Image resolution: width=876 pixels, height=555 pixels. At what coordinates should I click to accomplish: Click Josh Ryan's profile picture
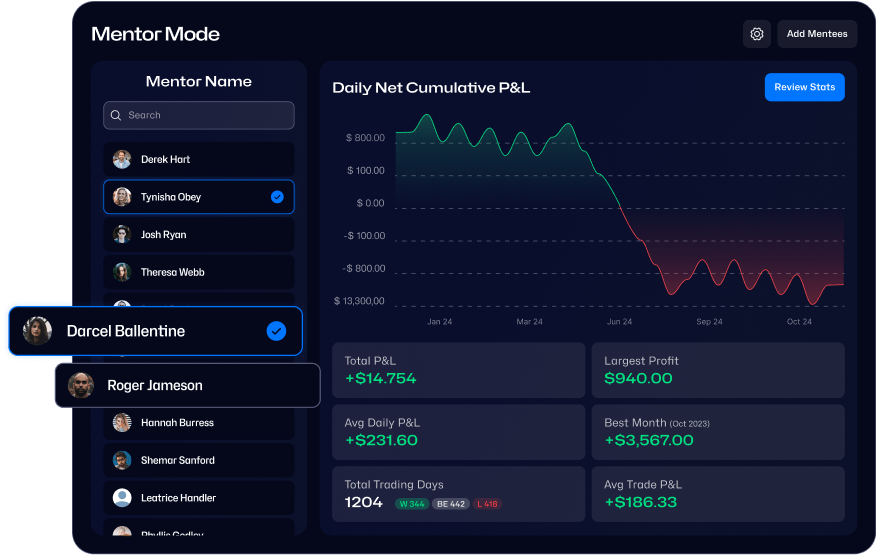click(122, 235)
